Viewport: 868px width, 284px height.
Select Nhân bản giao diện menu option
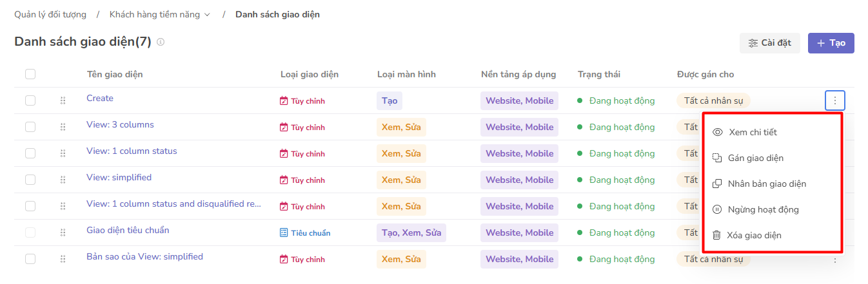pos(767,184)
